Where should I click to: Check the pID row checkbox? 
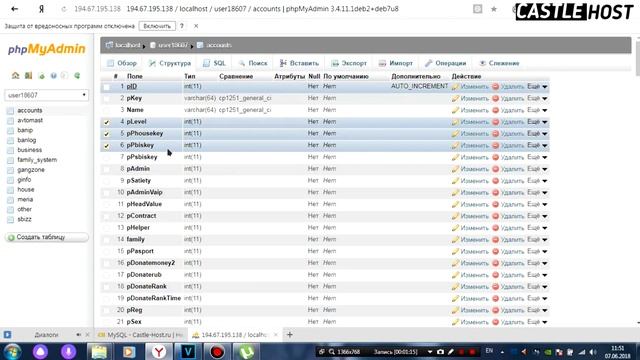pyautogui.click(x=107, y=87)
